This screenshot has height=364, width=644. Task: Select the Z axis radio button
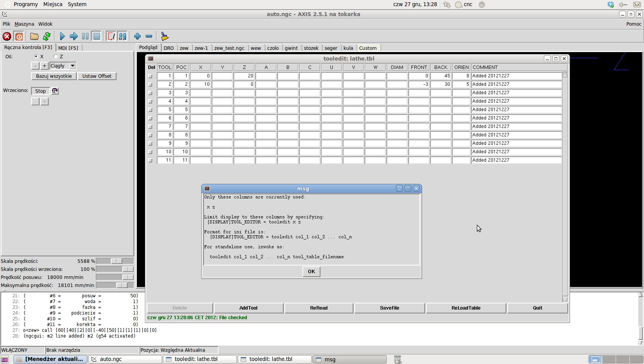pos(56,56)
